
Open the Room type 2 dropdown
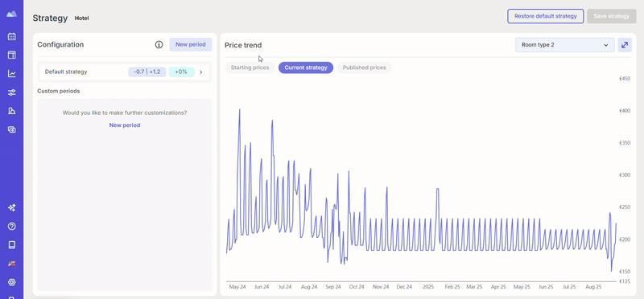(x=565, y=45)
